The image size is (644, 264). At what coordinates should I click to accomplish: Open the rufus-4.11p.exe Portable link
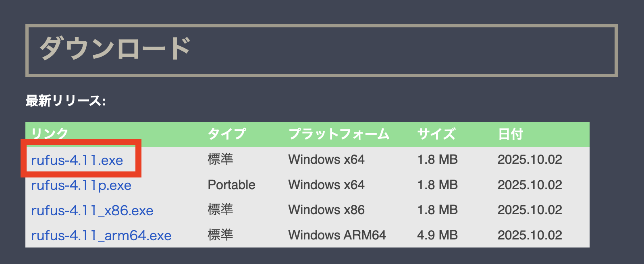81,185
